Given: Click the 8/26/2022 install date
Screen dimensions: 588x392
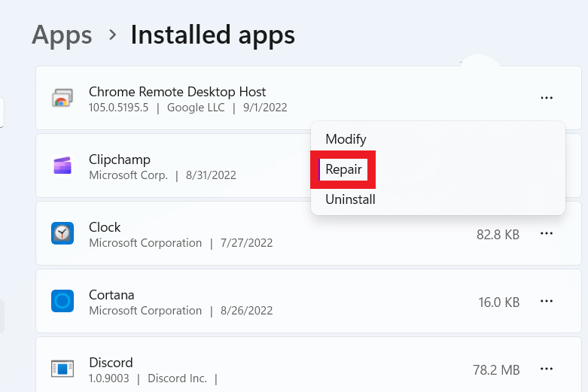Looking at the screenshot, I should pos(246,311).
